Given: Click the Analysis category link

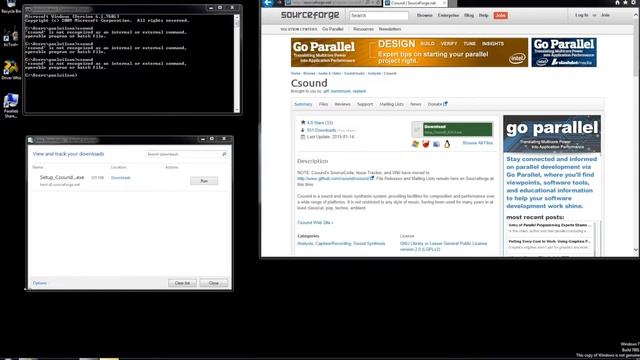Looking at the screenshot, I should pos(305,244).
